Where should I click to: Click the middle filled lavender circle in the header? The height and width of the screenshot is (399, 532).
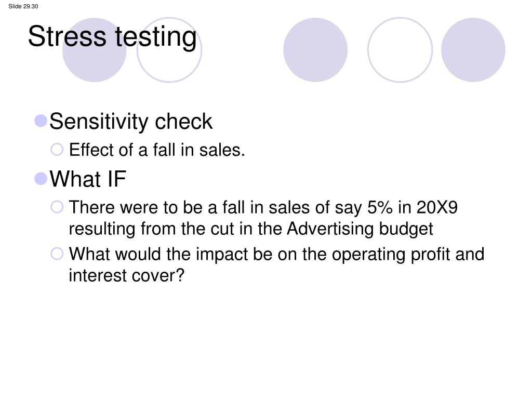pyautogui.click(x=315, y=50)
